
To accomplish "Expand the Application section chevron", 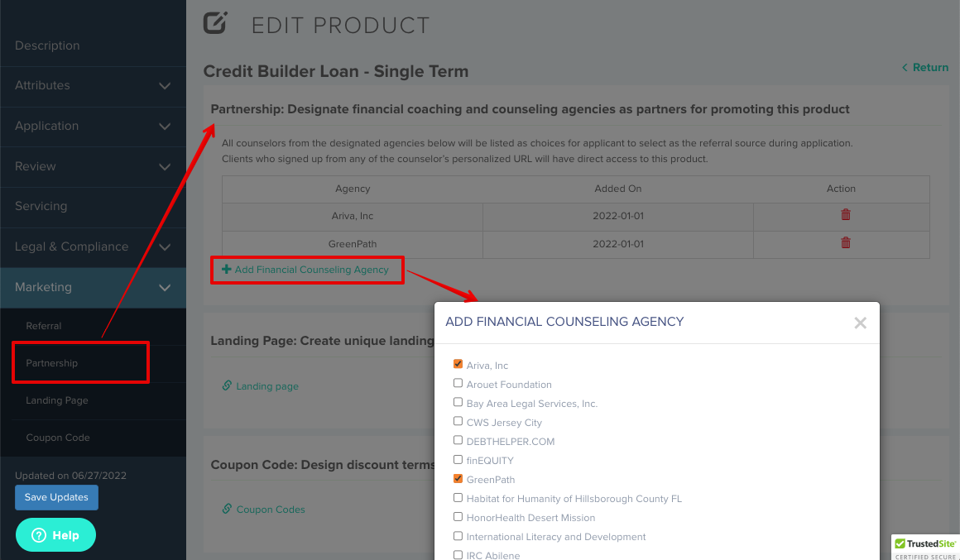I will click(165, 126).
